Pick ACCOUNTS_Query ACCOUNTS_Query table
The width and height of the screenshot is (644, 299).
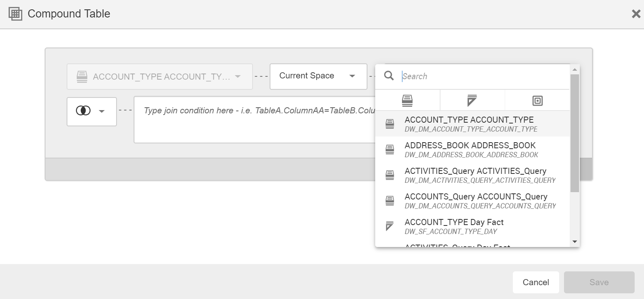(x=475, y=201)
